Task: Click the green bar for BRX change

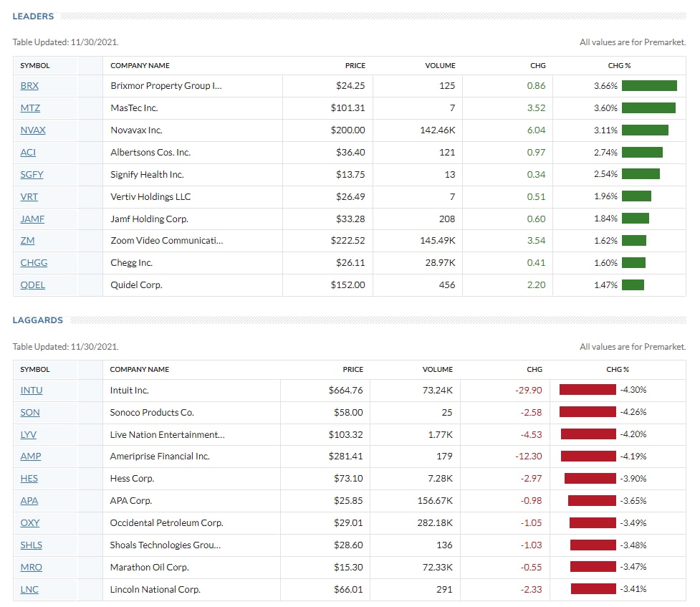Action: [x=649, y=86]
